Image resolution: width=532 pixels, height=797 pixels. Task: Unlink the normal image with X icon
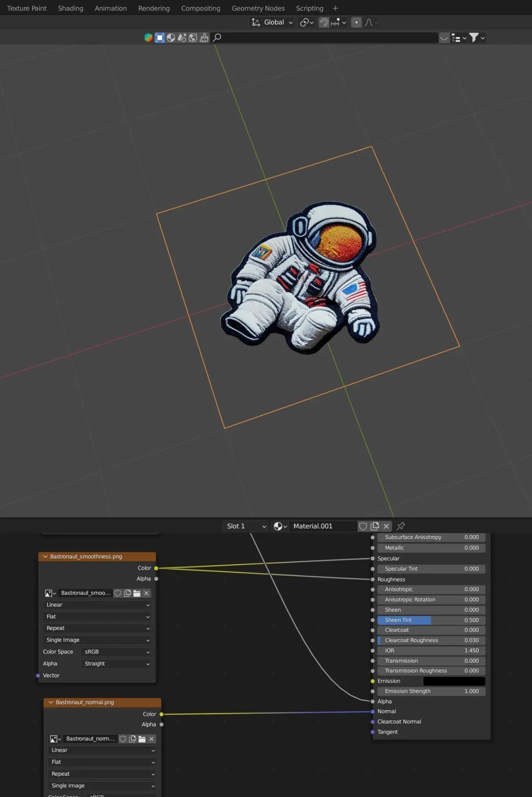click(x=152, y=739)
